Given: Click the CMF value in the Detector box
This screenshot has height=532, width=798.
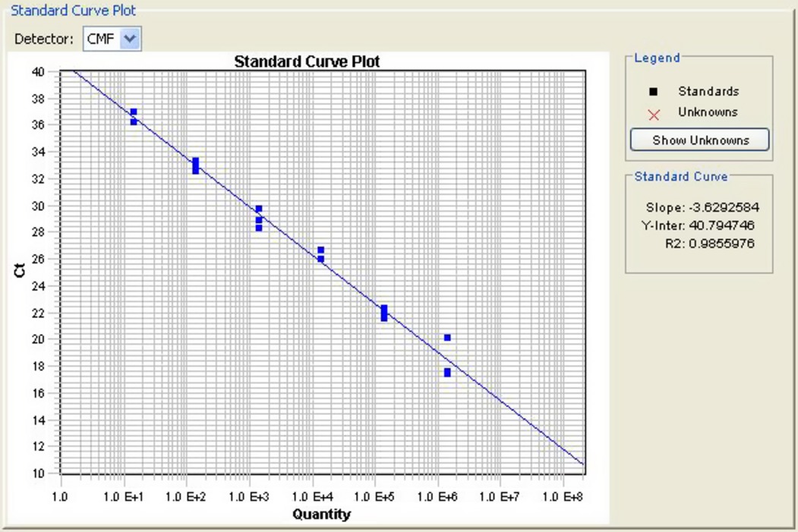Looking at the screenshot, I should coord(100,39).
